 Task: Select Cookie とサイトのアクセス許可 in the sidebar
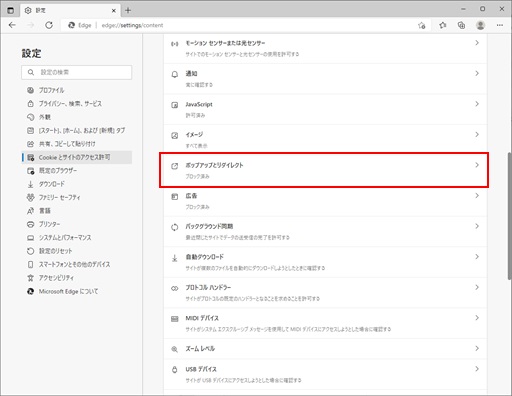(77, 157)
